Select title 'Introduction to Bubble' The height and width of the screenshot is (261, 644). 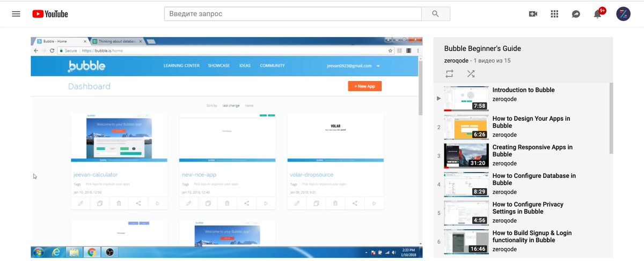coord(523,90)
